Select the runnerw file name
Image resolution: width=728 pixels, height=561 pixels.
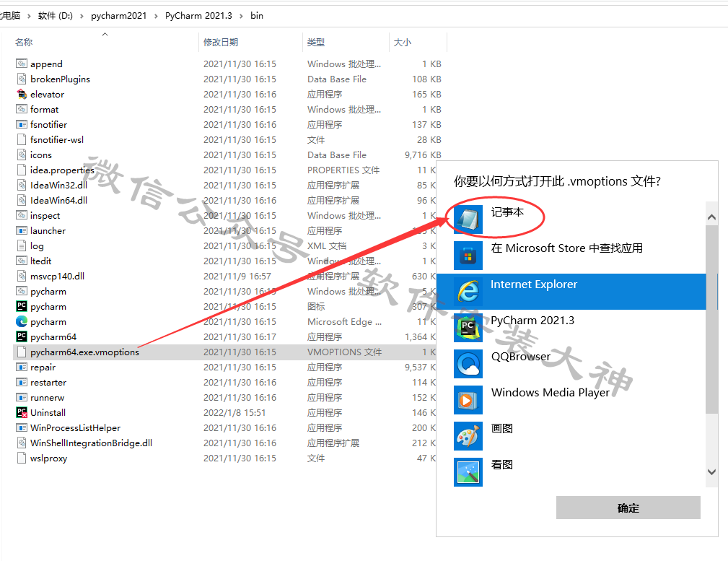[x=48, y=397]
